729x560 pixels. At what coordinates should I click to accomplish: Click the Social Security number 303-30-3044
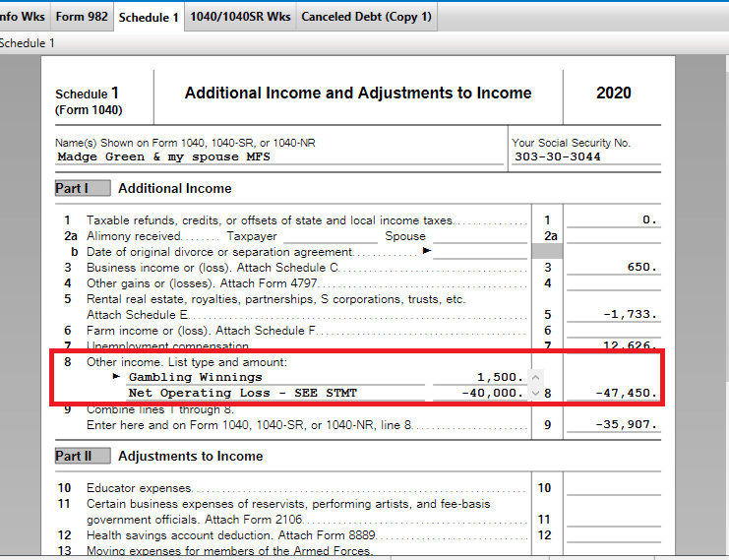coord(586,157)
